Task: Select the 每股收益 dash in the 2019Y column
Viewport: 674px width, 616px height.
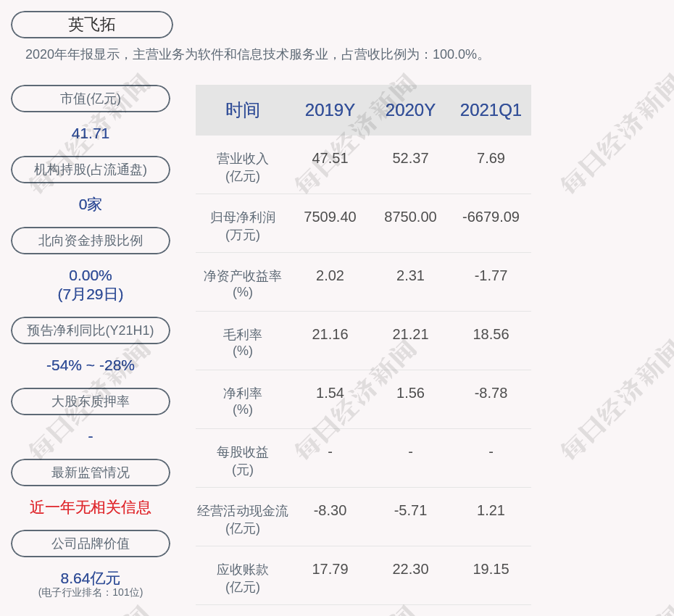Action: (330, 451)
